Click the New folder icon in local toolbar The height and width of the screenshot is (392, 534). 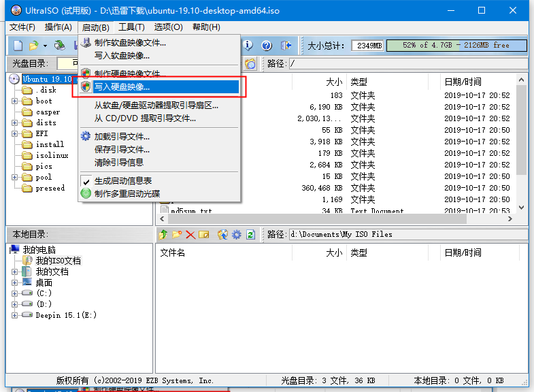coord(177,234)
